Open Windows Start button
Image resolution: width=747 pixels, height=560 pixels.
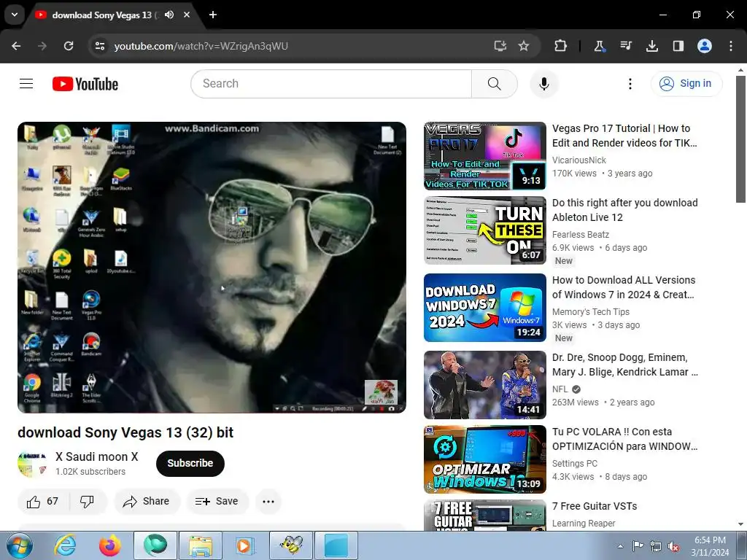point(19,545)
